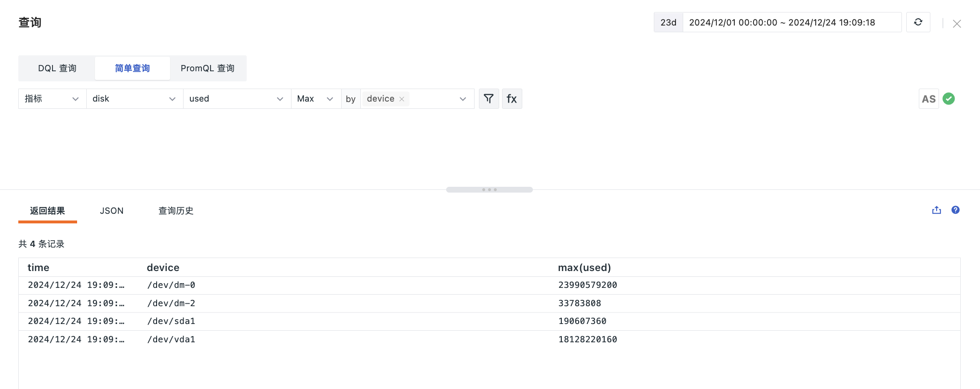Open the filter funnel icon
980x389 pixels.
click(489, 99)
